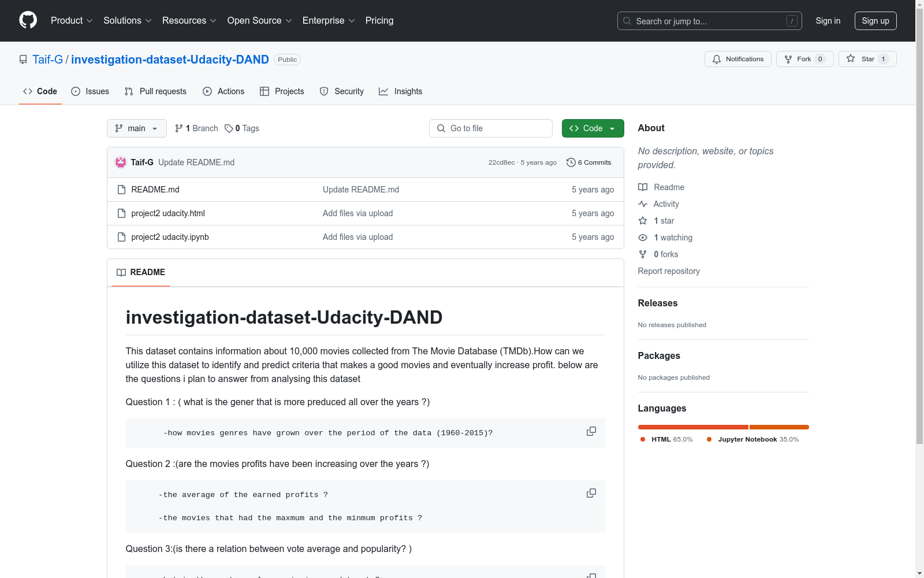The height and width of the screenshot is (578, 924).
Task: Click the Go to file search box
Action: click(x=491, y=128)
